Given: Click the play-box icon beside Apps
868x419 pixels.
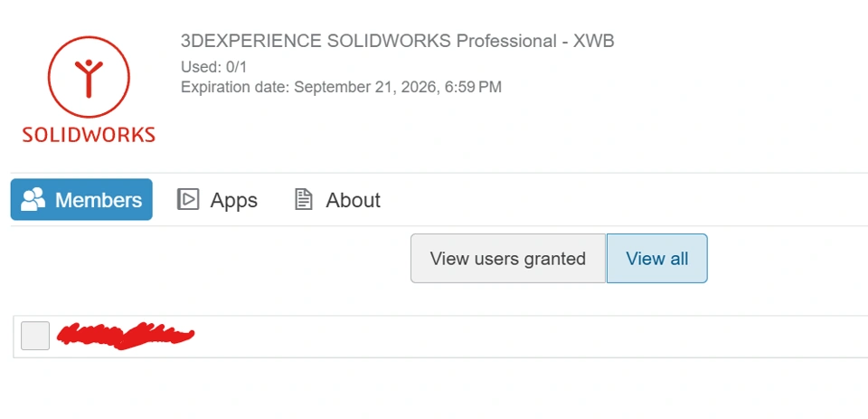Looking at the screenshot, I should click(188, 200).
